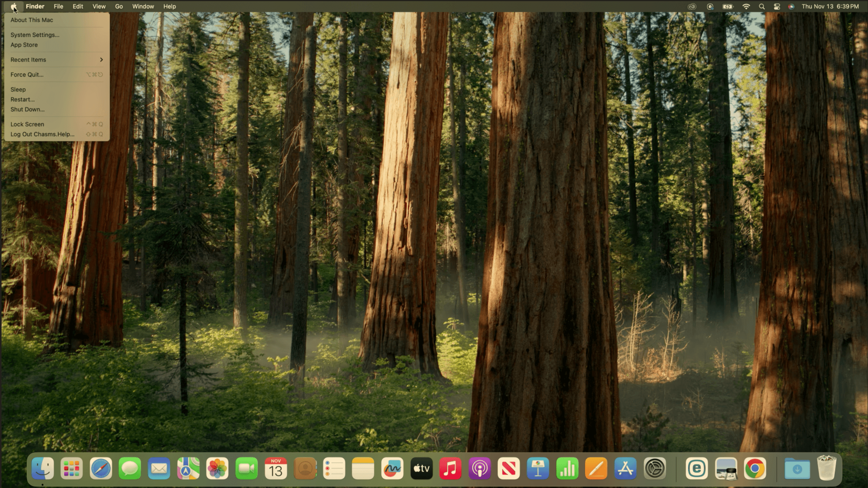Click Wi-Fi status icon

click(746, 6)
